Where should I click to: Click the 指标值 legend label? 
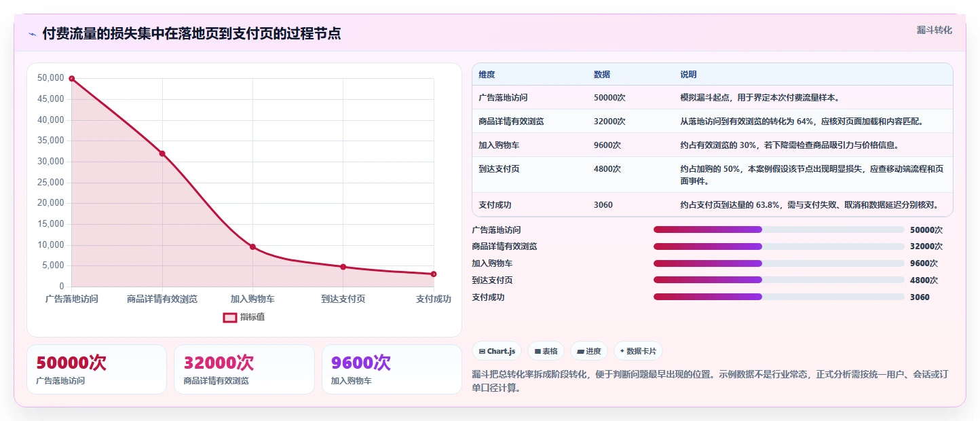(x=252, y=317)
